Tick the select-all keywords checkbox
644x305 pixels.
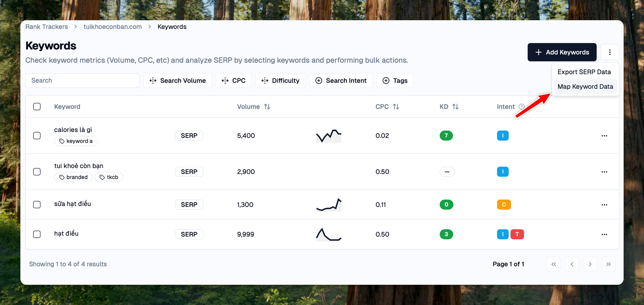pyautogui.click(x=37, y=107)
